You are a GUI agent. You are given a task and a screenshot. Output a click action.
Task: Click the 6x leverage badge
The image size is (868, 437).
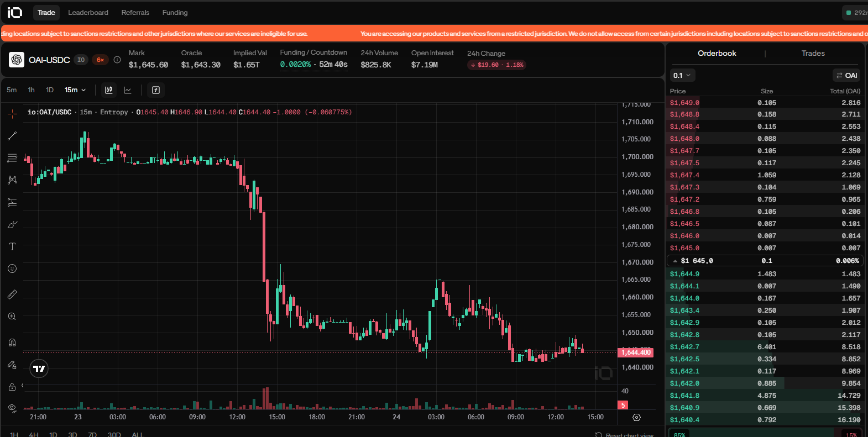100,60
